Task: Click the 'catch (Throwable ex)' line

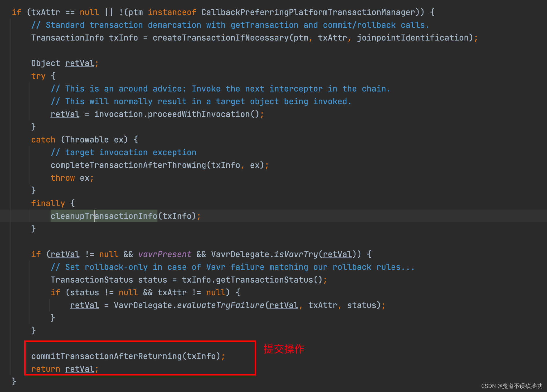Action: click(x=85, y=140)
